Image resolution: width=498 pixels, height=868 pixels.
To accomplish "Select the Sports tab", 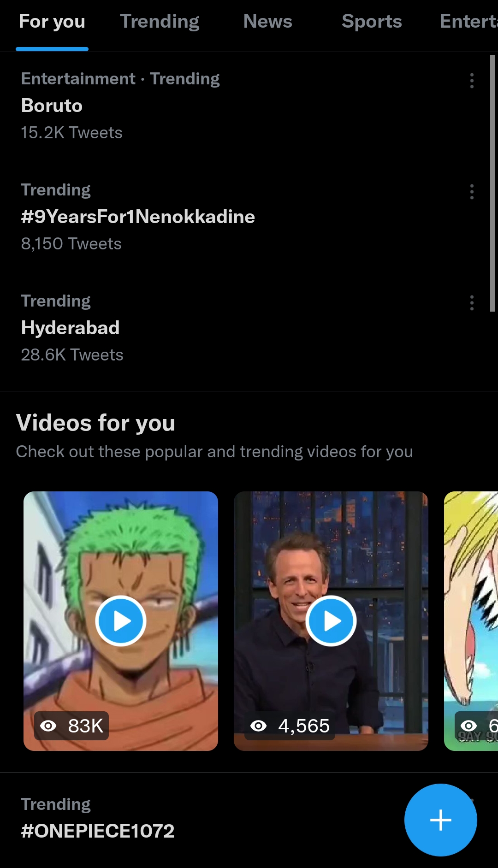I will pos(372,21).
